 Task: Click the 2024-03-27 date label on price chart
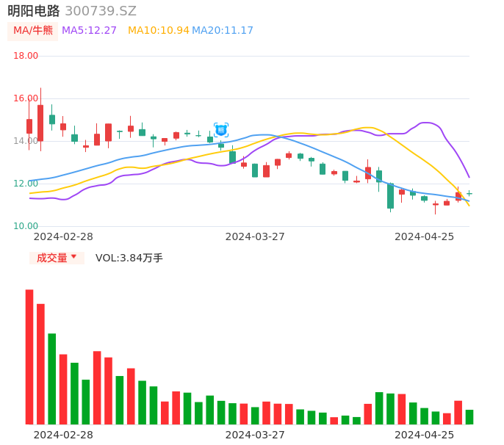pyautogui.click(x=255, y=236)
